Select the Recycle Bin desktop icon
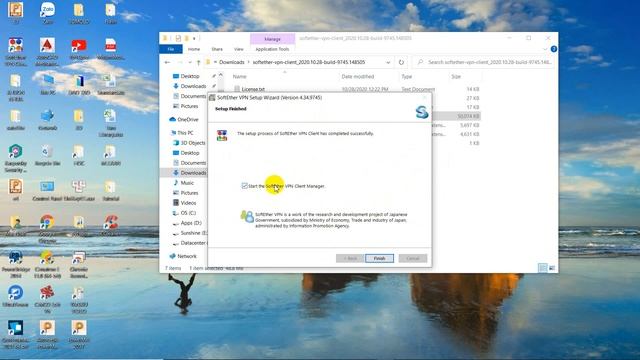Viewport: 640px width, 360px height. pyautogui.click(x=47, y=156)
